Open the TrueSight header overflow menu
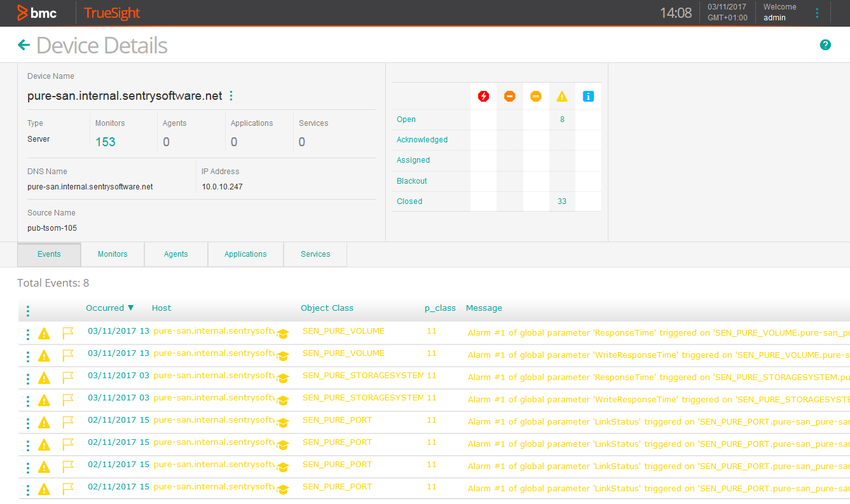Viewport: 850px width, 504px height. (817, 12)
